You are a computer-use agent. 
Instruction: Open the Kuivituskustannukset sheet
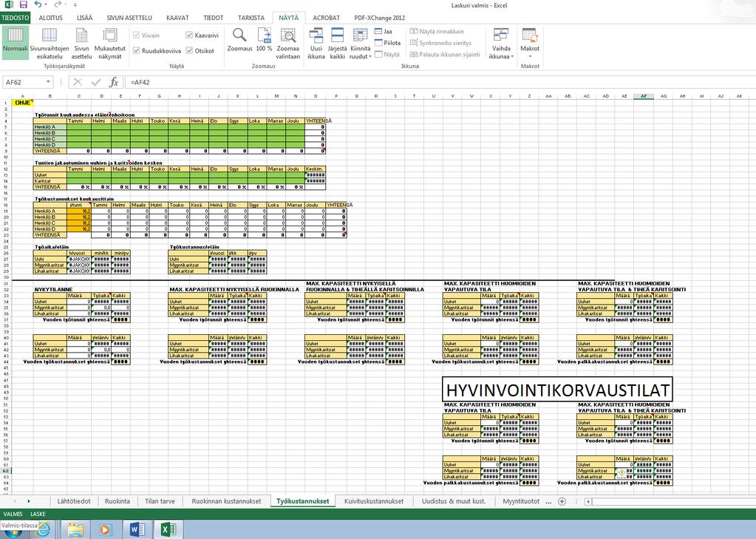[374, 501]
